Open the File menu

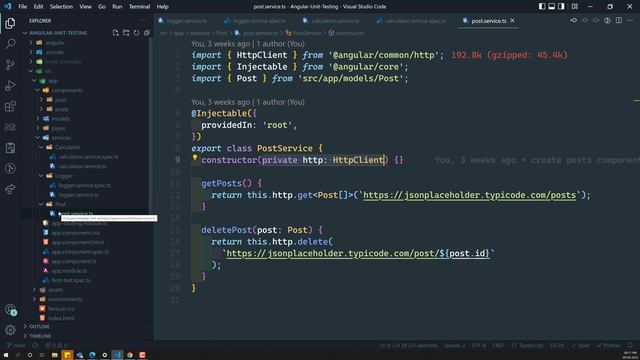click(23, 7)
